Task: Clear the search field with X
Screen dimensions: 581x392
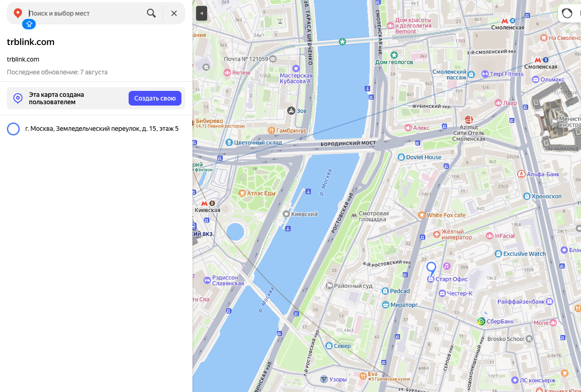Action: coord(174,13)
